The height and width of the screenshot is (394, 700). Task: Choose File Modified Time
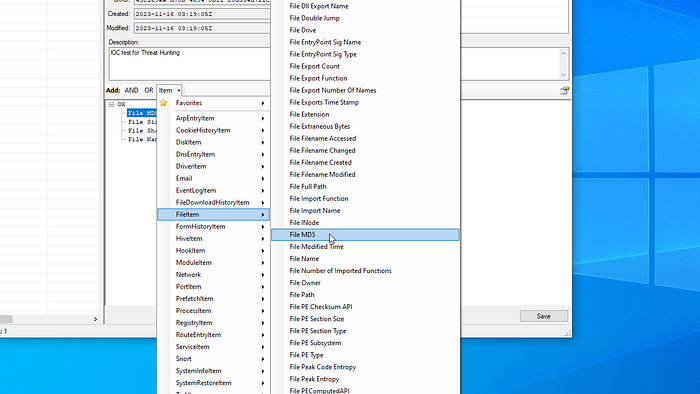(365, 247)
